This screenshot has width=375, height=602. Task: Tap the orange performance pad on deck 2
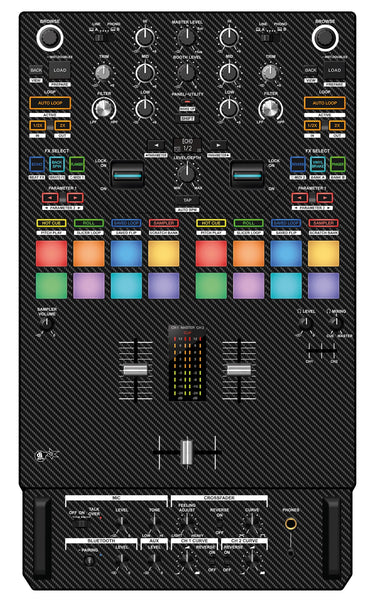pyautogui.click(x=248, y=254)
